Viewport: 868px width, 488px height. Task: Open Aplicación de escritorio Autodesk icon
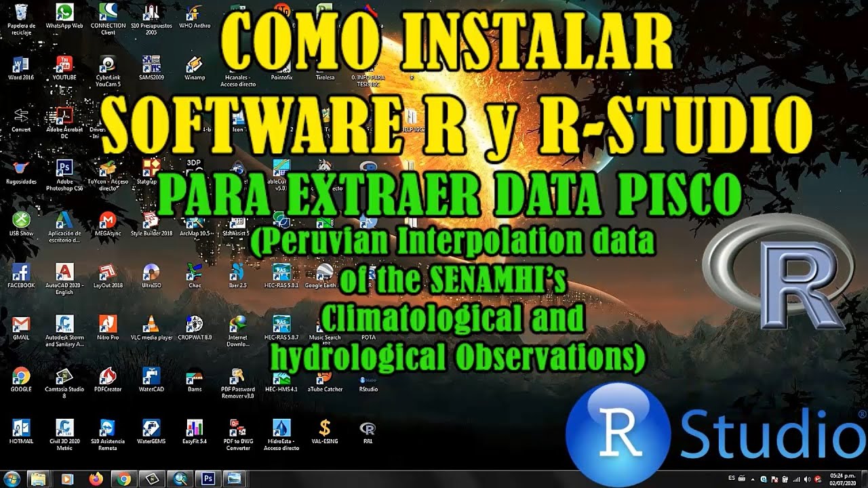(64, 228)
